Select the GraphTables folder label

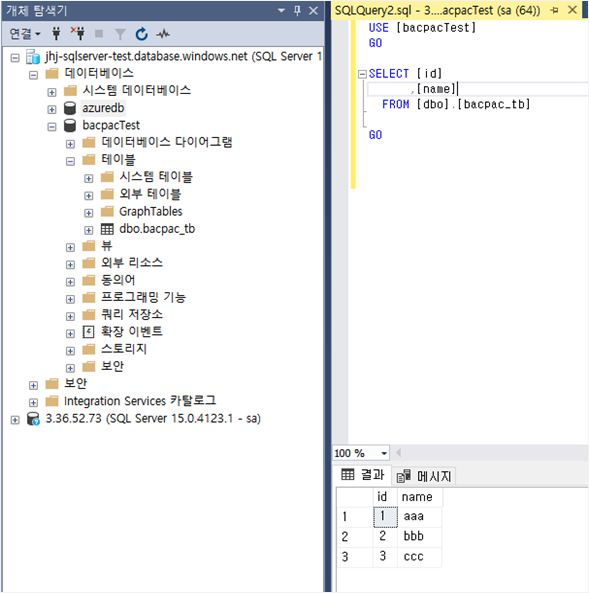(x=151, y=211)
